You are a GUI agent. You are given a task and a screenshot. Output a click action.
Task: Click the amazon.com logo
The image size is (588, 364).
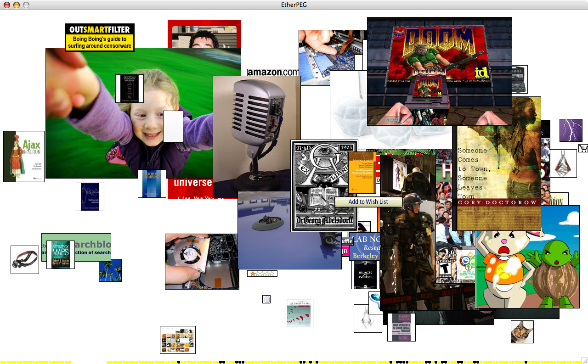(273, 72)
